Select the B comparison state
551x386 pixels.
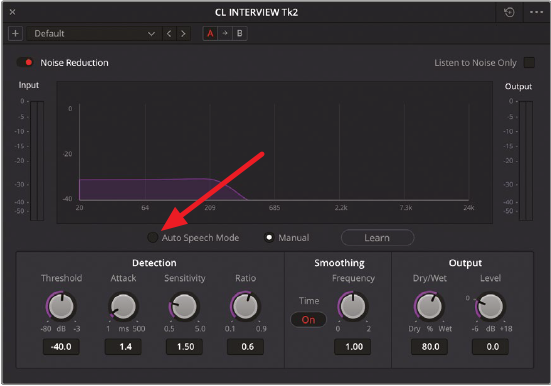(x=240, y=34)
